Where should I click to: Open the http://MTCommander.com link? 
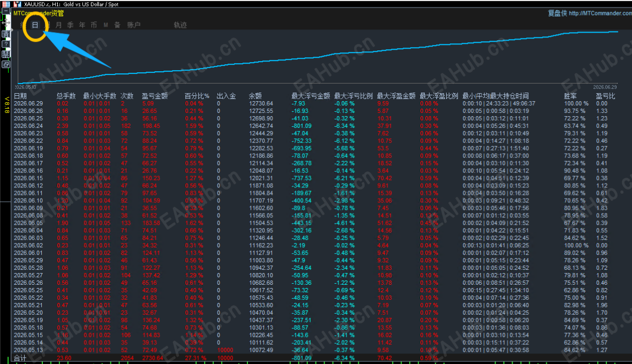point(600,13)
